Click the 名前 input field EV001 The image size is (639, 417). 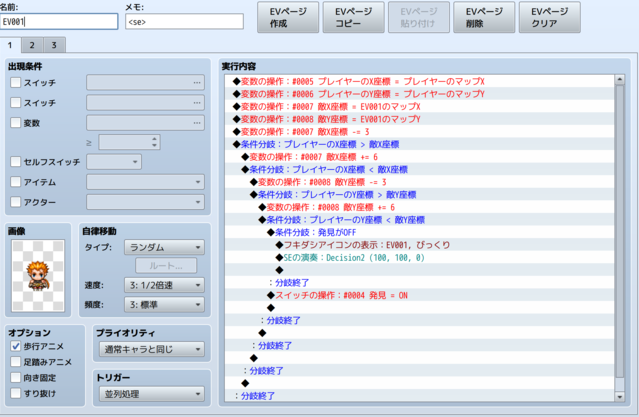(59, 22)
